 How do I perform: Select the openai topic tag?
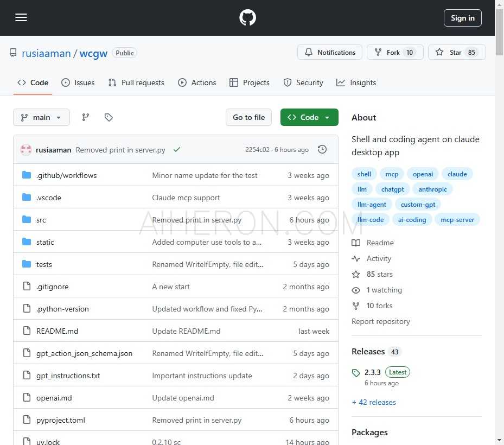[x=423, y=174]
